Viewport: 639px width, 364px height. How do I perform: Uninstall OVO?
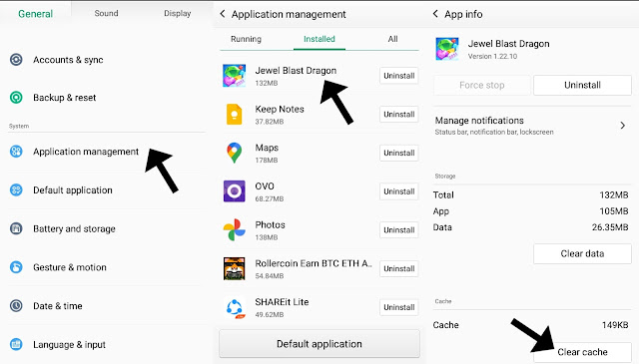(399, 191)
